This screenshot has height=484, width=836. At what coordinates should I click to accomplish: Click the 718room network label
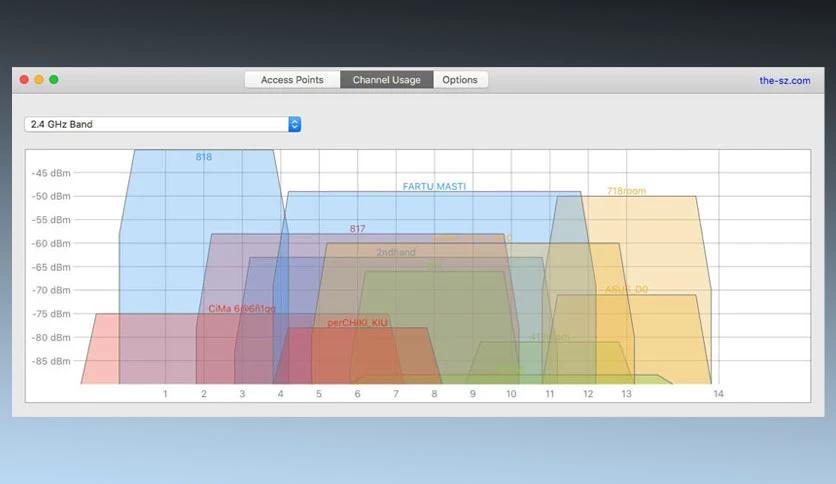point(626,191)
